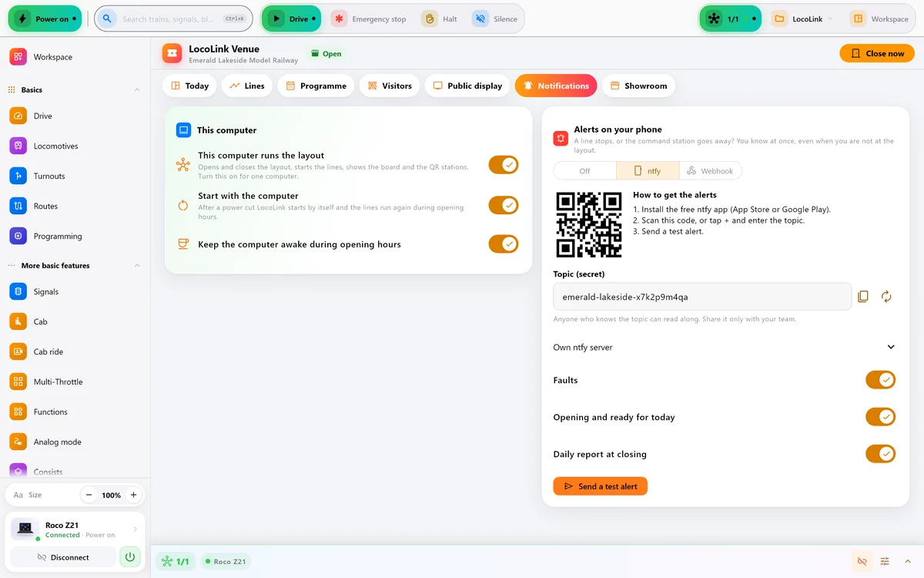Copy the secret topic to clipboard
The height and width of the screenshot is (578, 924).
863,297
